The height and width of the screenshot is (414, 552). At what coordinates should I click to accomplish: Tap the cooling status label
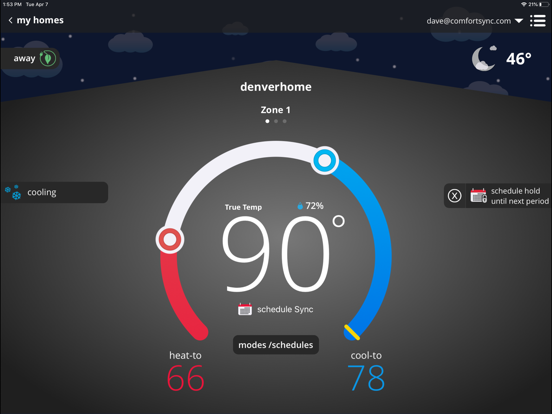[x=42, y=192]
